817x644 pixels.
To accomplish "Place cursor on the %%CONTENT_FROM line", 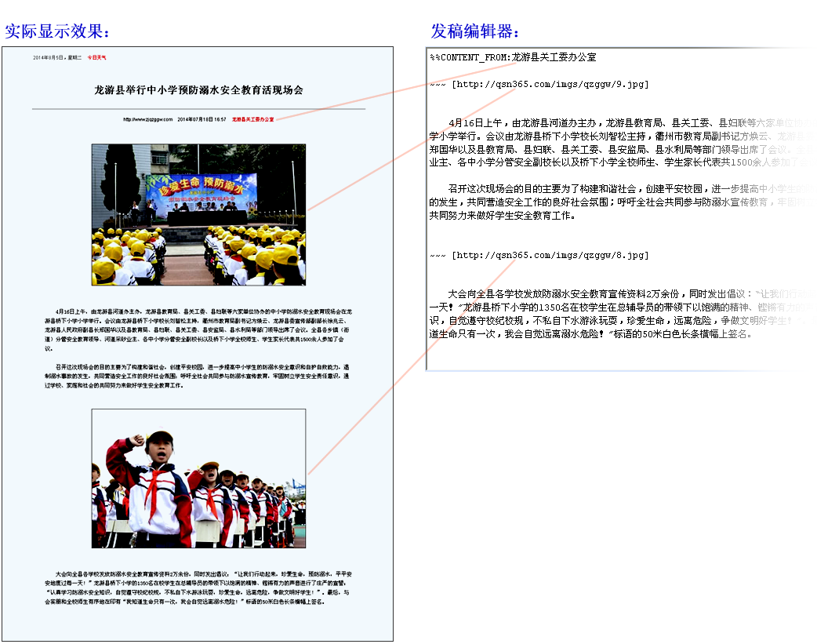I will [x=513, y=57].
